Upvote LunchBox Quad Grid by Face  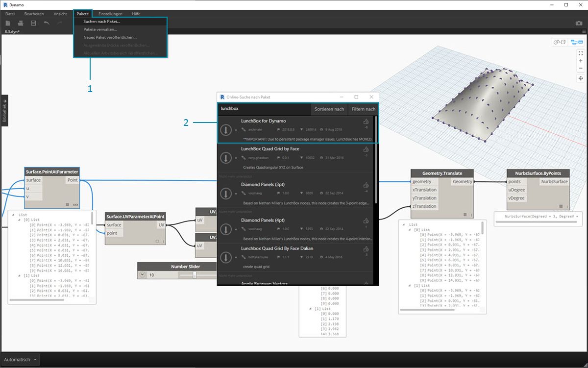(x=366, y=149)
